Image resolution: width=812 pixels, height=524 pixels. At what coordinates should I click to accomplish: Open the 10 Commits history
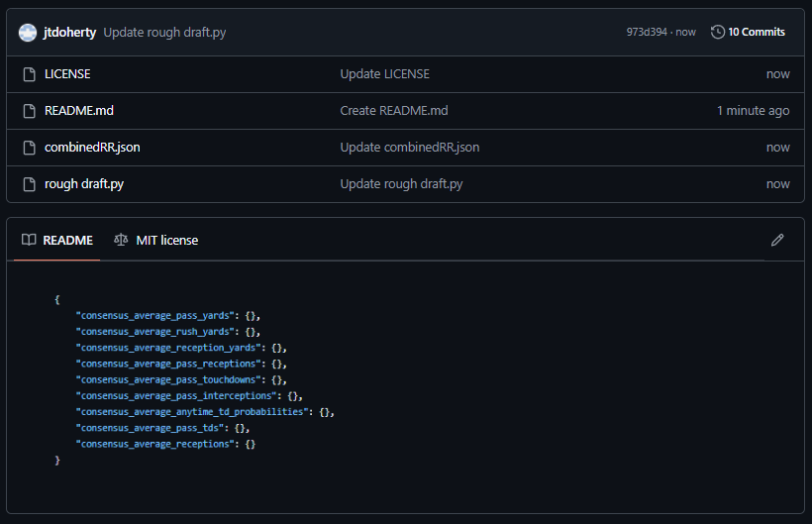756,32
